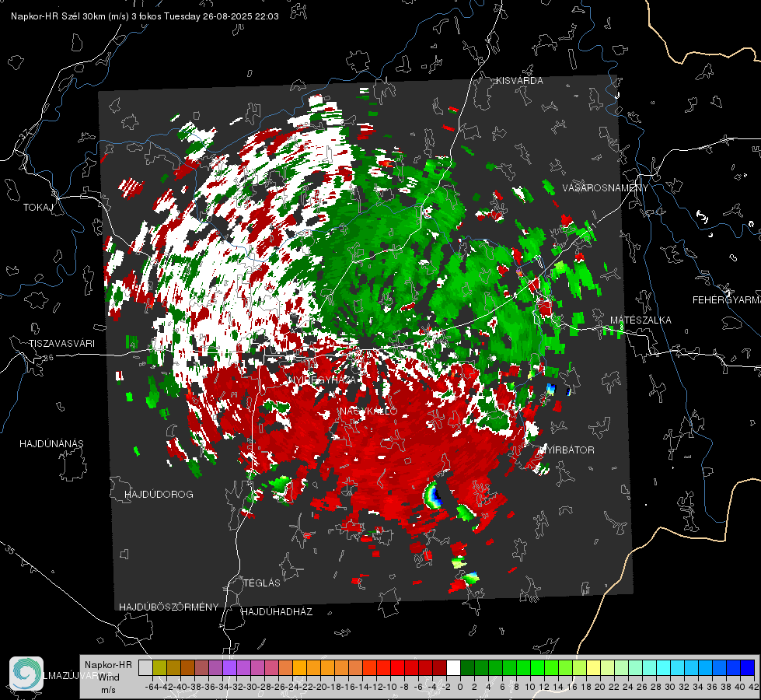Click the -64 value on the legend scale
The height and width of the screenshot is (700, 761).
(x=152, y=687)
